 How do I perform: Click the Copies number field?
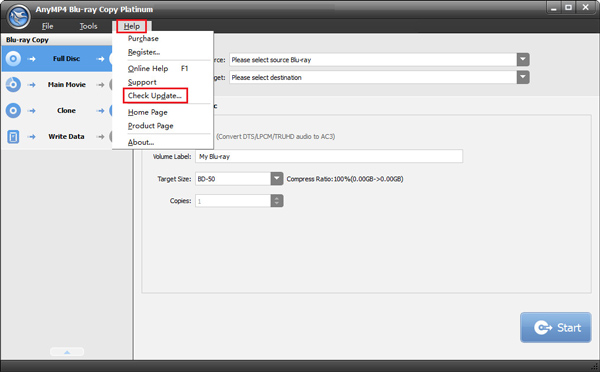tap(233, 201)
